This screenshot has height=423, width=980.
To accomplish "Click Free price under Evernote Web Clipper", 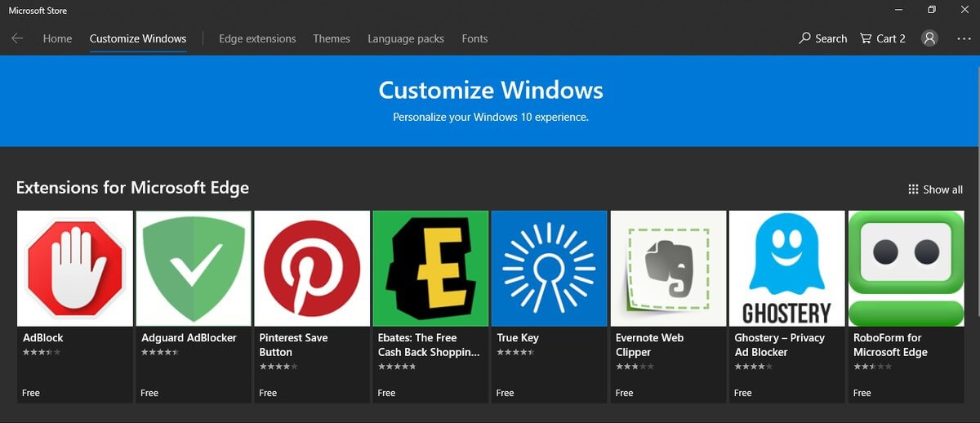I will coord(624,393).
